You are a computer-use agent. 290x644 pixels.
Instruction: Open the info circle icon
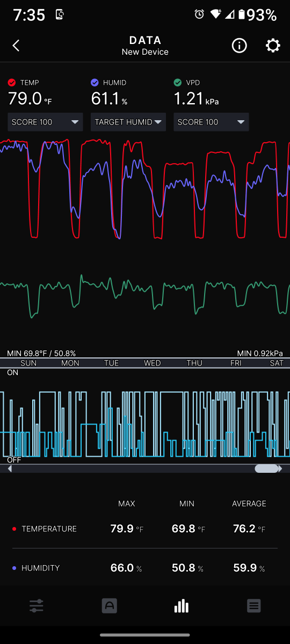[x=239, y=46]
